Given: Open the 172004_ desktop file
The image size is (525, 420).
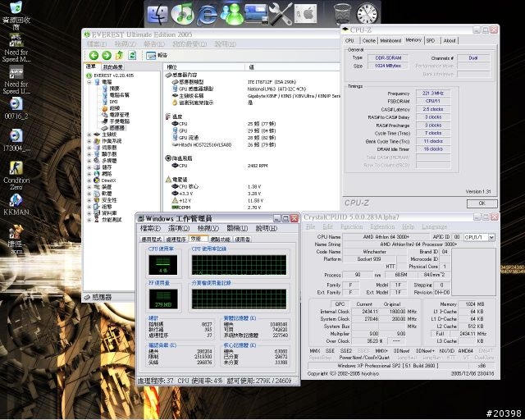Looking at the screenshot, I should [16, 140].
